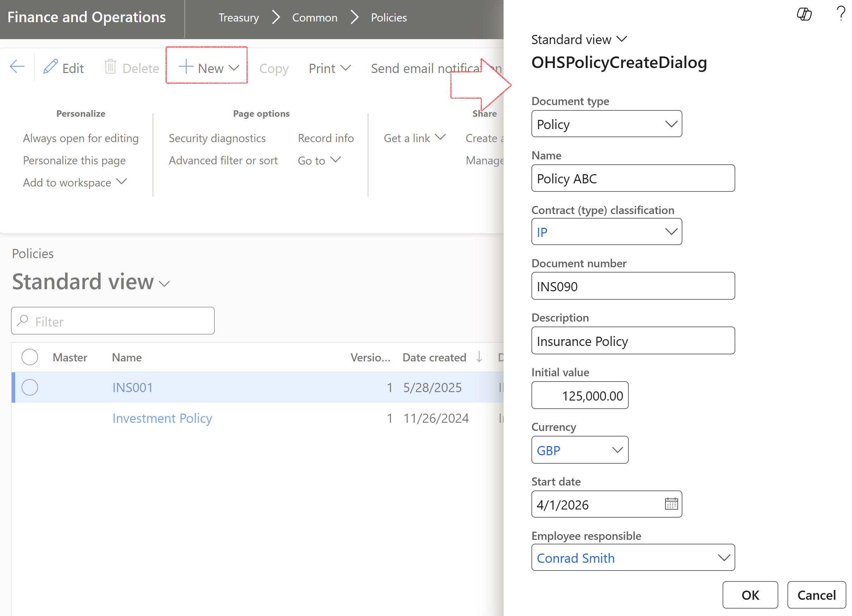Screen dimensions: 852x616
Task: Click the back arrow icon
Action: point(17,67)
